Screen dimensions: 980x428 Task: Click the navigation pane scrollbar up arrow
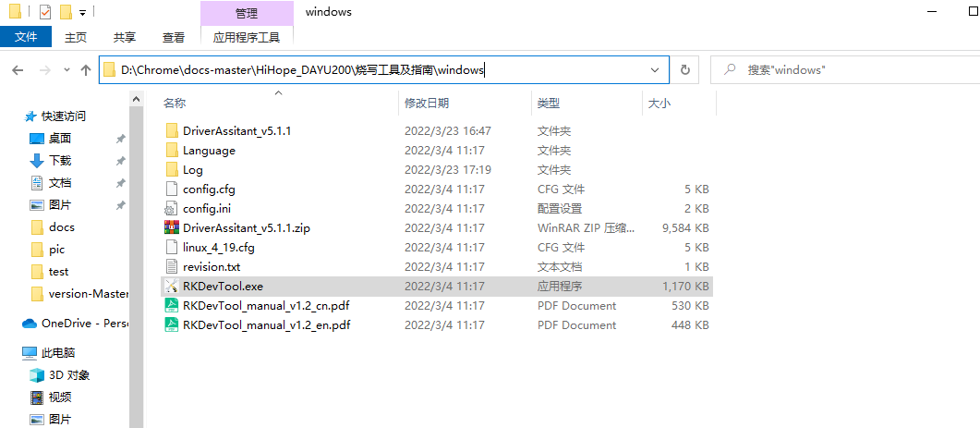(137, 99)
